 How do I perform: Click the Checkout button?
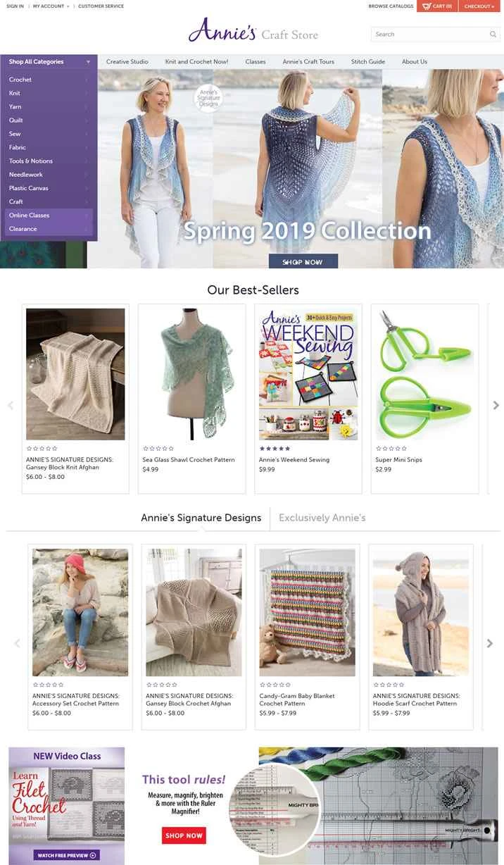(479, 6)
